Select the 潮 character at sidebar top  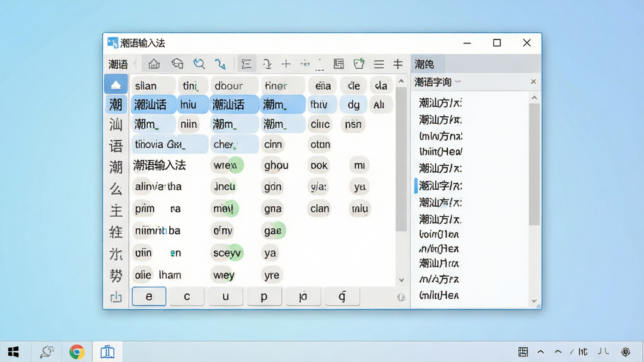tap(116, 105)
